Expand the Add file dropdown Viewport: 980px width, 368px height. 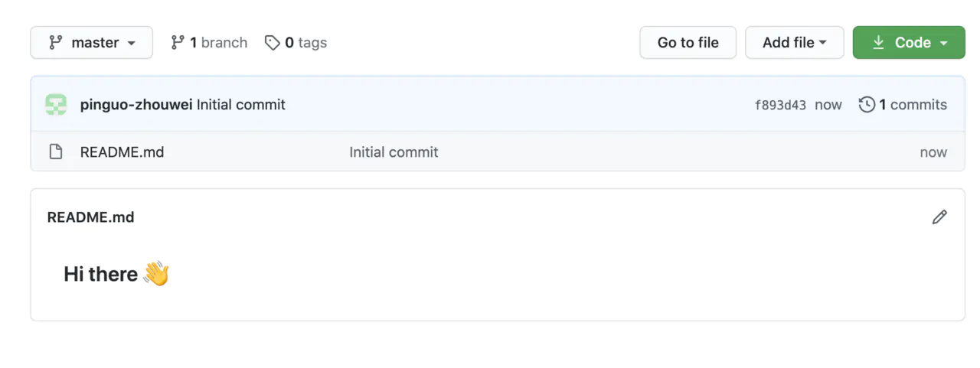(794, 43)
